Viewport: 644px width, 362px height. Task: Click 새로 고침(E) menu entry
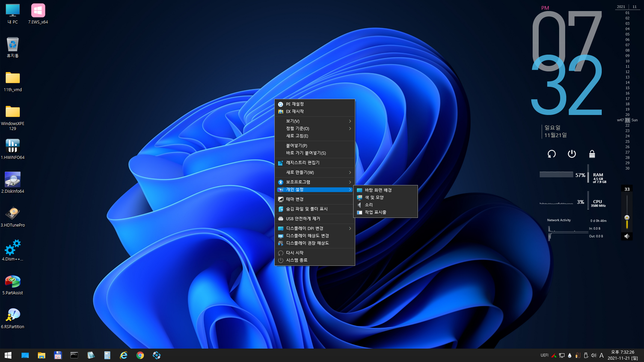pos(315,136)
